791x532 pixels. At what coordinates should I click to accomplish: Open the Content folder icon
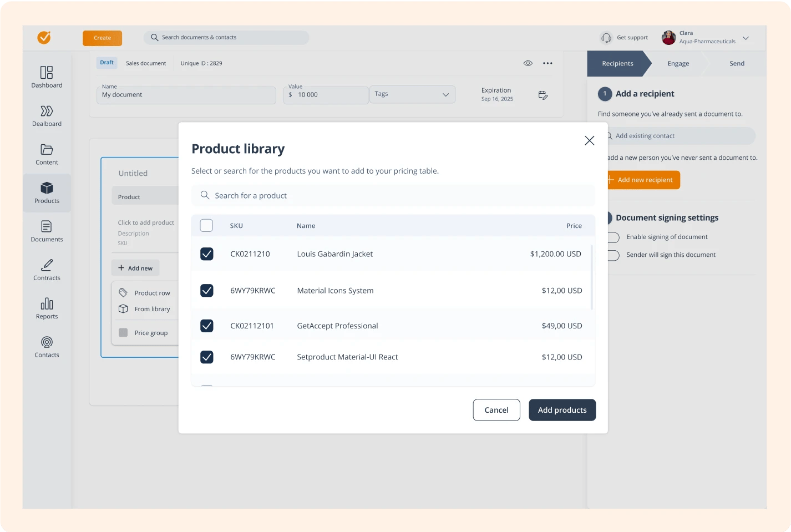pyautogui.click(x=47, y=150)
